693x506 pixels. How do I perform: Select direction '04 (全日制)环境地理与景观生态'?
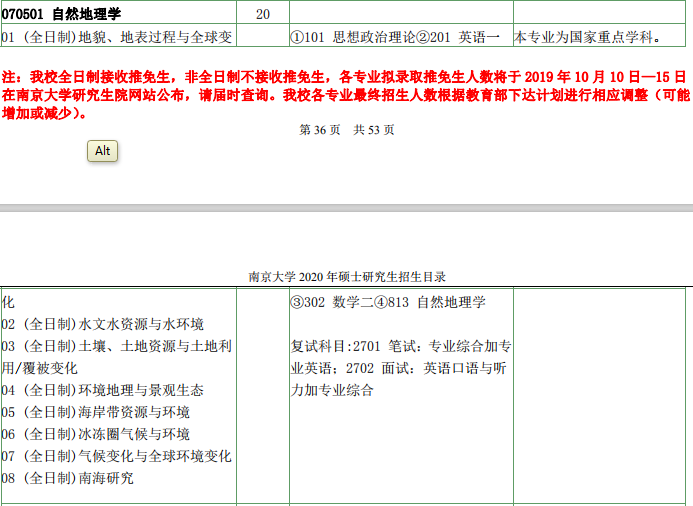click(x=103, y=390)
